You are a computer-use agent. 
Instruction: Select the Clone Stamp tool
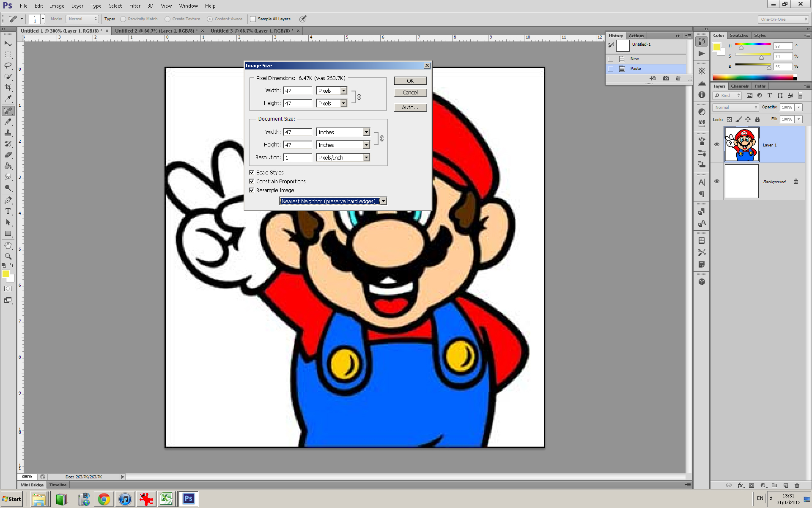(8, 133)
